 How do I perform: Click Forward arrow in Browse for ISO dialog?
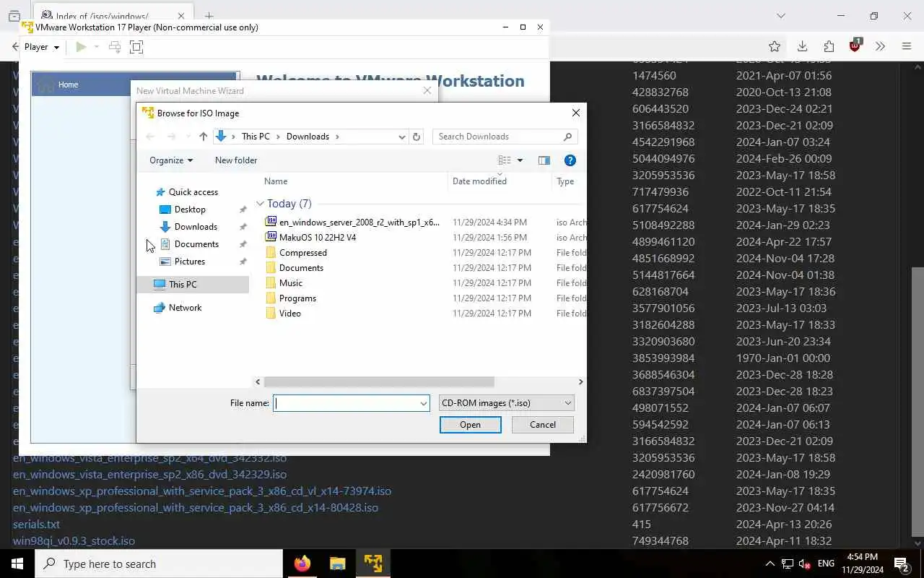pos(171,137)
